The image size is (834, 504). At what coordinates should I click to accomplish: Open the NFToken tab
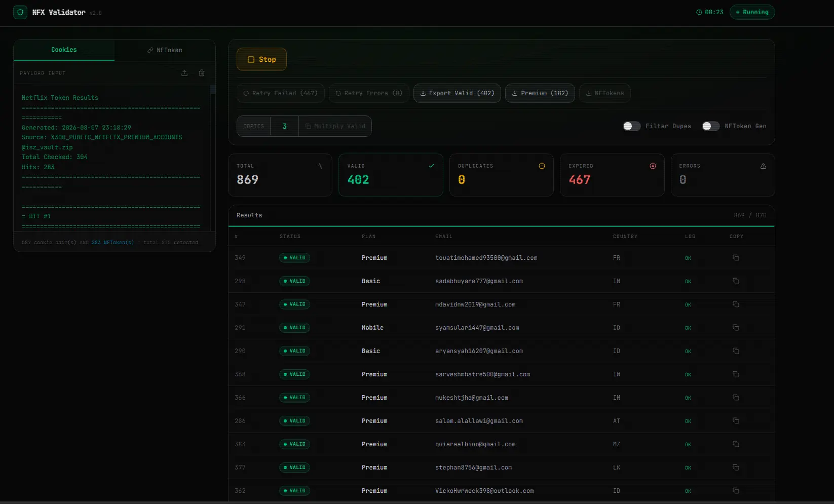[x=165, y=50]
